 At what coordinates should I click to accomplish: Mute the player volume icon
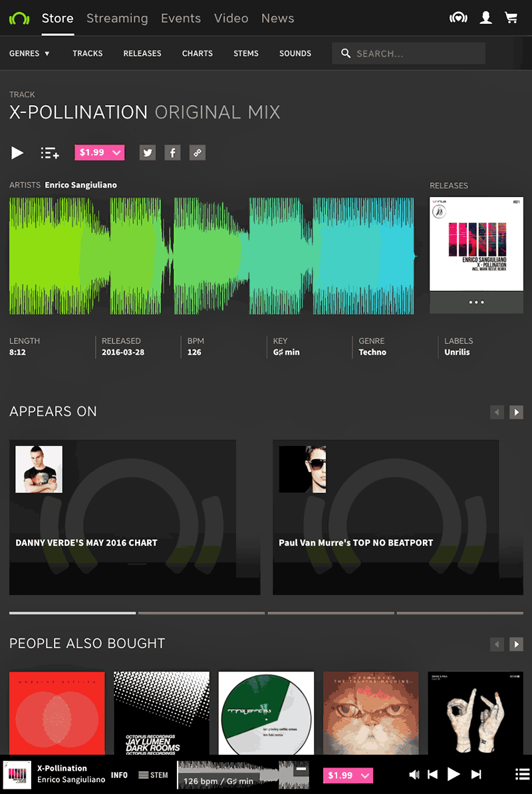pos(414,774)
